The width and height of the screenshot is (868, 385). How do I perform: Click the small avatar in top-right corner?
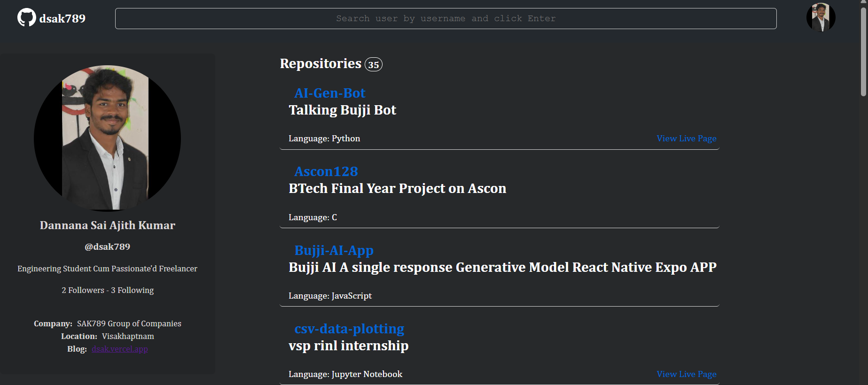point(821,18)
